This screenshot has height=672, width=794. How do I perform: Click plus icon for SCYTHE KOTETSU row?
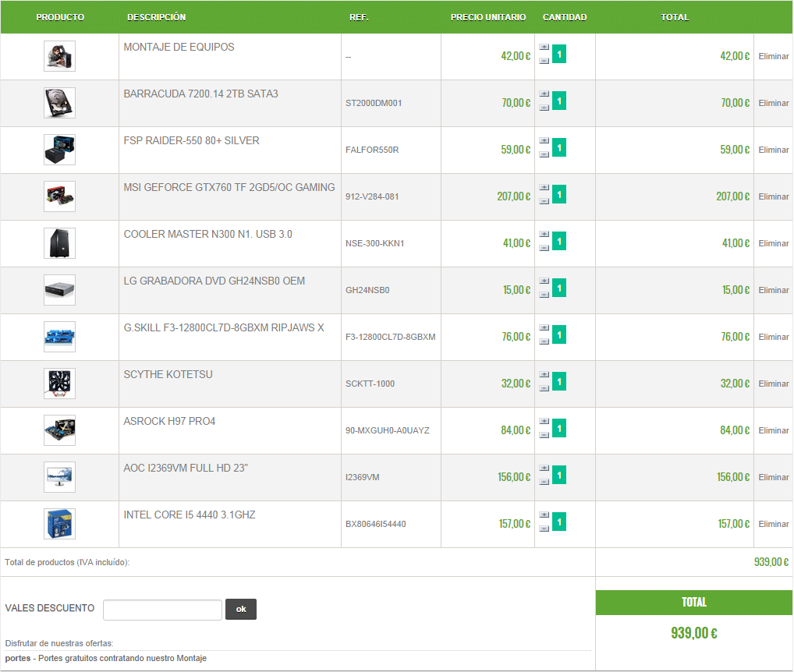(544, 375)
